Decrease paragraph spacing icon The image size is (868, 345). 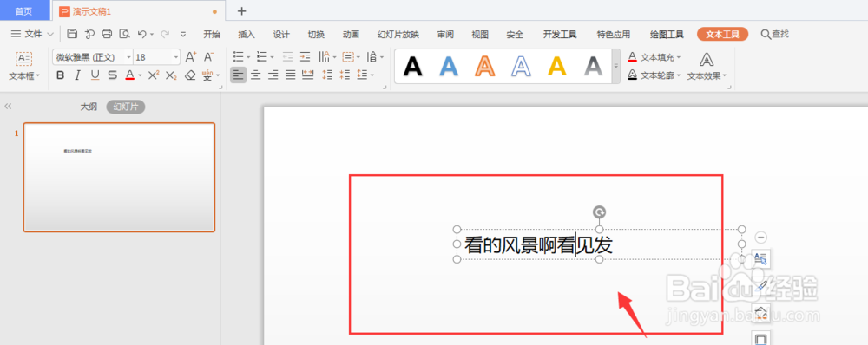[345, 75]
